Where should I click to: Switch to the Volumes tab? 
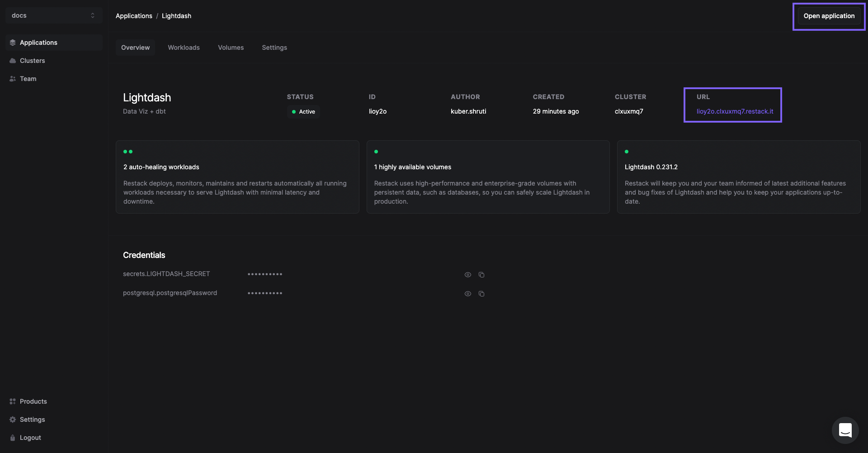click(231, 48)
